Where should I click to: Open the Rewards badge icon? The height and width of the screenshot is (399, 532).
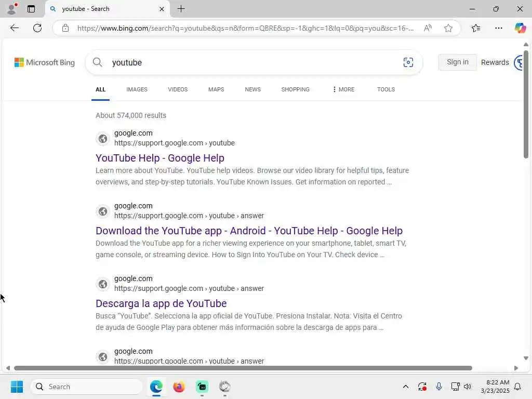(518, 62)
